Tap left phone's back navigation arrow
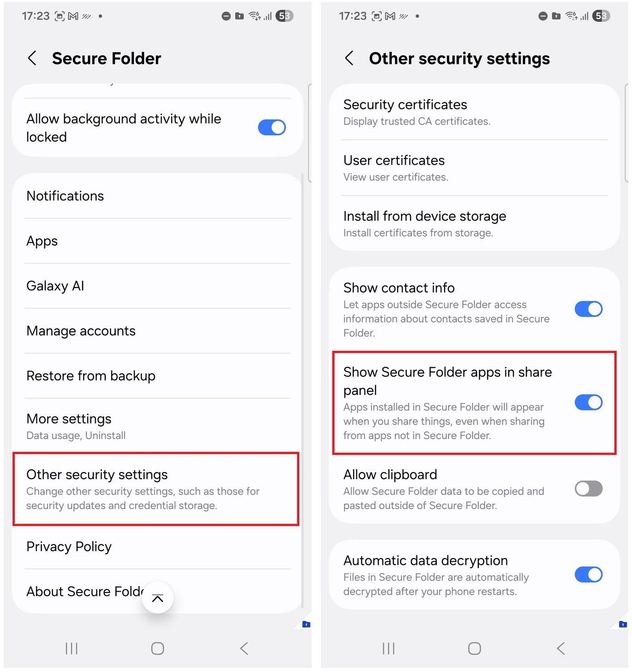 pos(244,648)
